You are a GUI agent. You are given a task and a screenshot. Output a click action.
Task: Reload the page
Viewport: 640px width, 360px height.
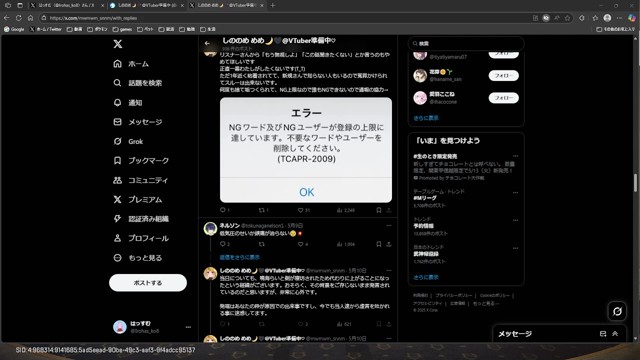coord(19,18)
